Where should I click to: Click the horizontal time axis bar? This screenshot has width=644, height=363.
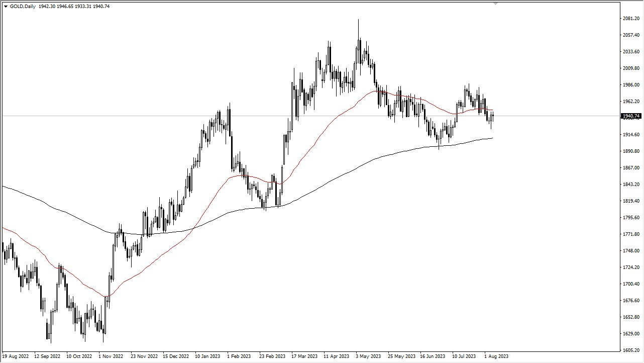301,356
